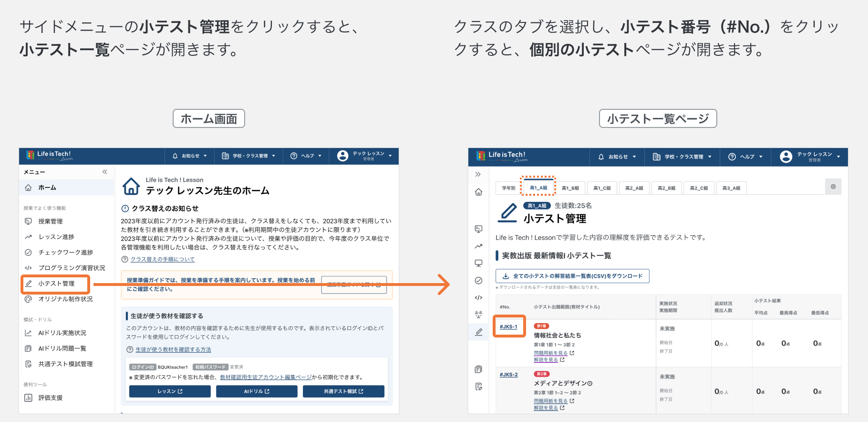Open 小テスト管理 in the home screen sidebar
The height and width of the screenshot is (422, 868).
[56, 284]
